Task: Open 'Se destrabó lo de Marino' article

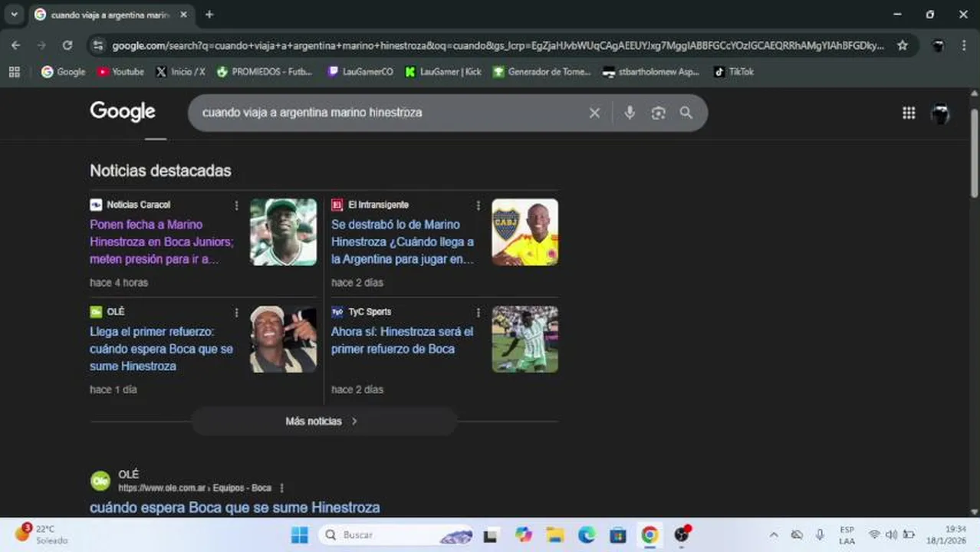Action: pos(403,242)
